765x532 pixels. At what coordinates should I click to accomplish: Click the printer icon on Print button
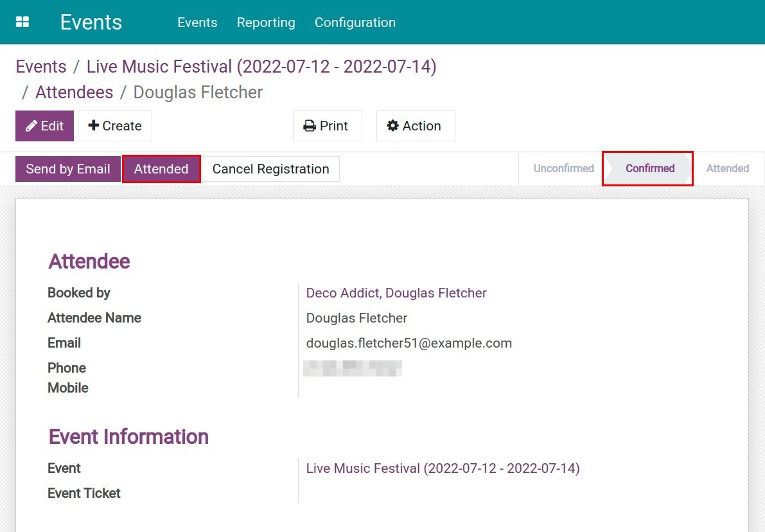[310, 126]
